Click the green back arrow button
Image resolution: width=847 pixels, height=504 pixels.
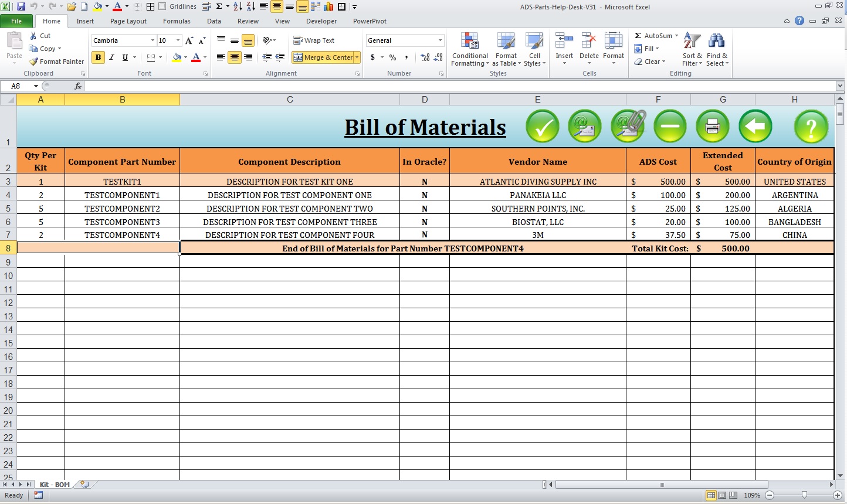click(755, 126)
